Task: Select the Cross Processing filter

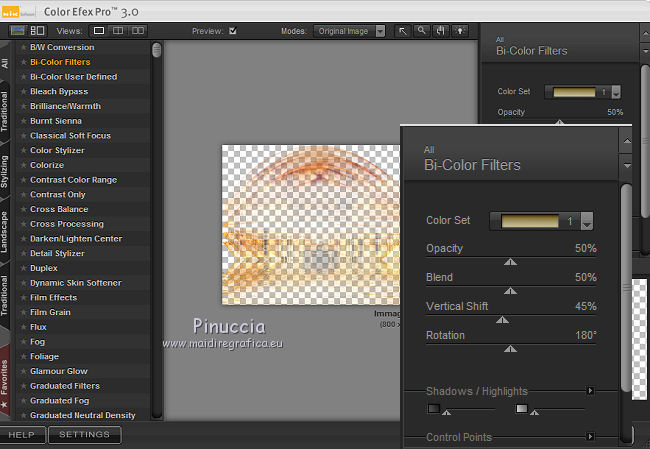Action: pyautogui.click(x=67, y=224)
